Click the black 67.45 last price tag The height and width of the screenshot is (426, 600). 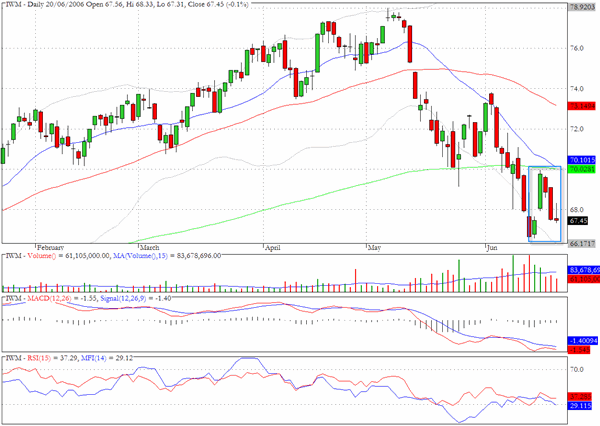click(578, 221)
